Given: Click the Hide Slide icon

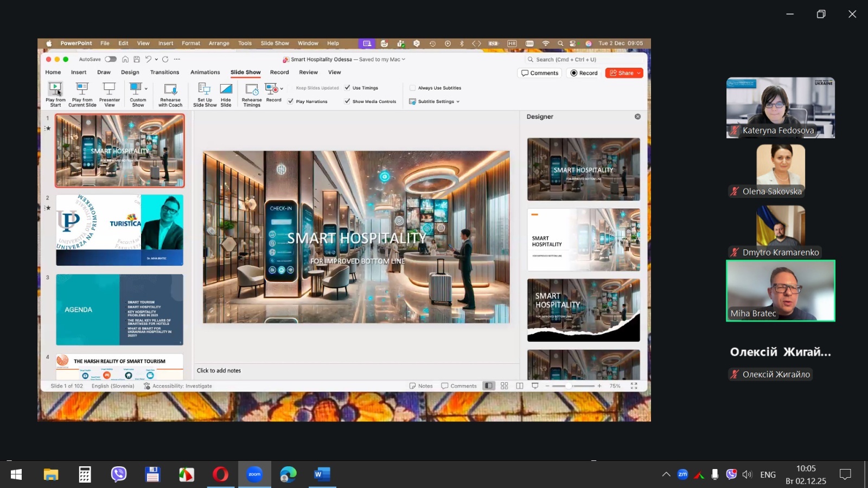Looking at the screenshot, I should [x=226, y=89].
